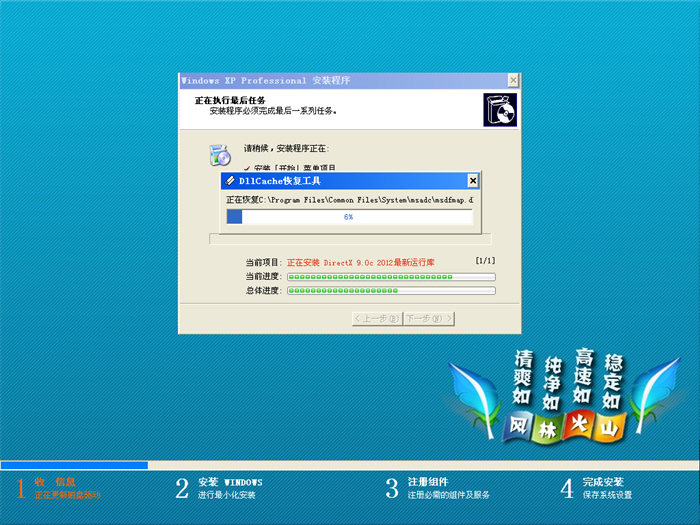
Task: Click the red 正在安装 DirectX 9.0c text
Action: click(x=361, y=262)
